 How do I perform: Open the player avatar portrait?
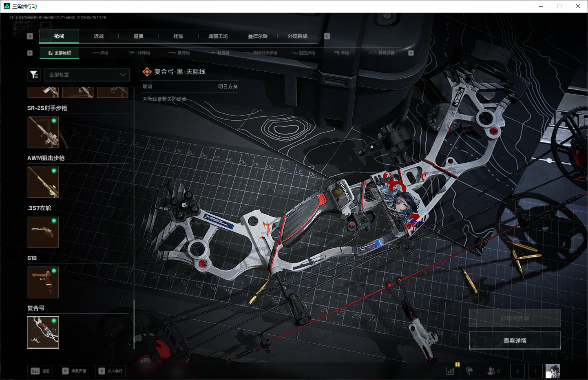(553, 371)
